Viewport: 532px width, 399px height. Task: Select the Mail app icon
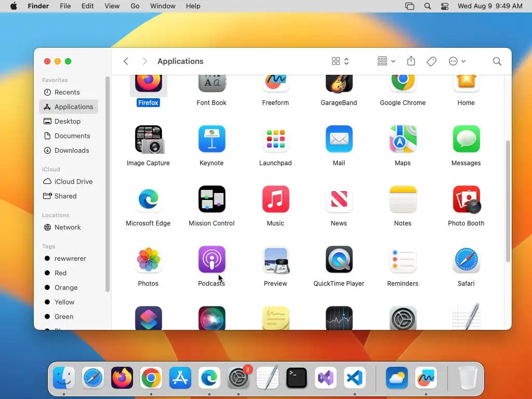tap(339, 139)
